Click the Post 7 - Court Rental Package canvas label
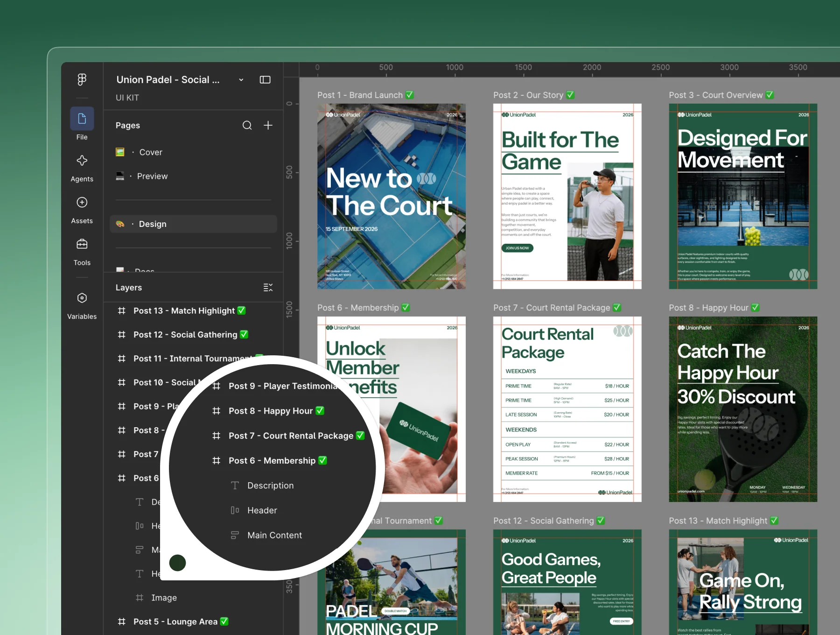The image size is (840, 635). (x=557, y=308)
